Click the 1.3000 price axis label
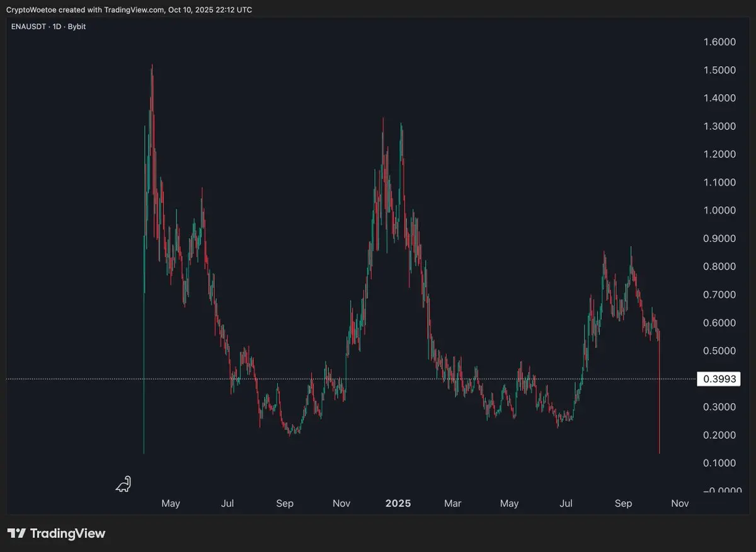The image size is (756, 552). pyautogui.click(x=719, y=126)
